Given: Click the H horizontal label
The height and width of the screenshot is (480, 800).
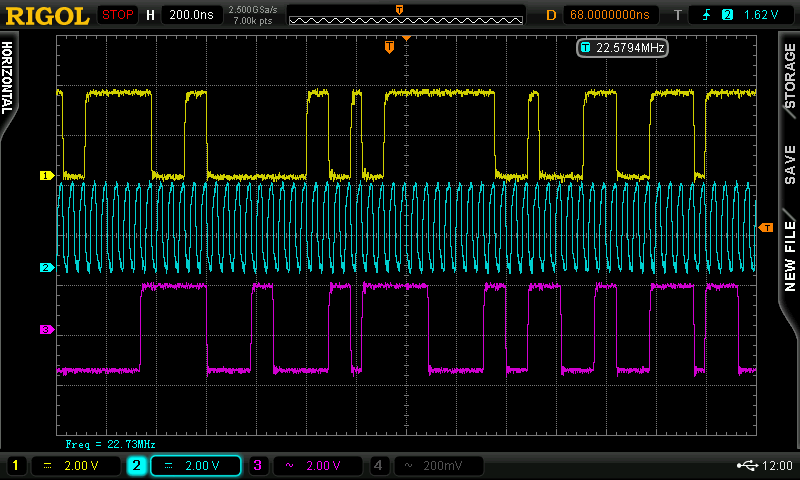Looking at the screenshot, I should (150, 15).
